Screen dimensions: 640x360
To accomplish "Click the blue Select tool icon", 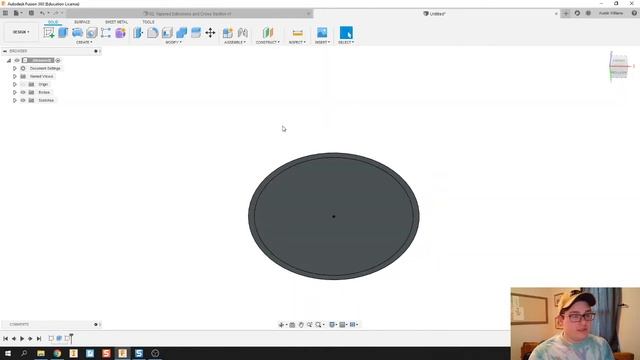I will (346, 33).
